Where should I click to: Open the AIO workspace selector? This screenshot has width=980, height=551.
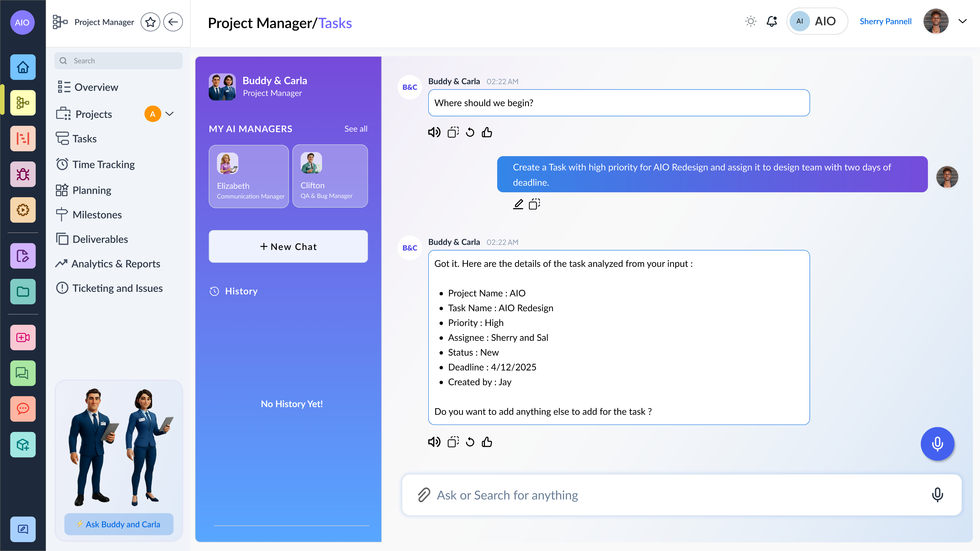coord(817,21)
